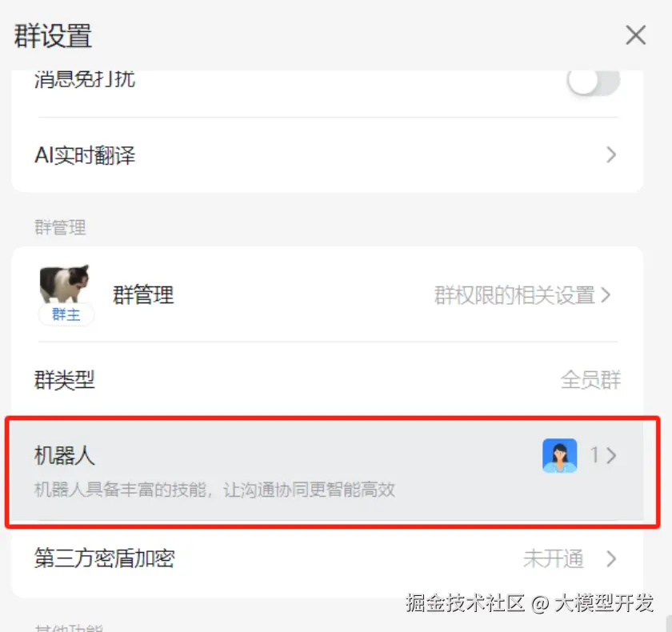672x632 pixels.
Task: Click the cat avatar of the 群主
Action: click(x=65, y=284)
